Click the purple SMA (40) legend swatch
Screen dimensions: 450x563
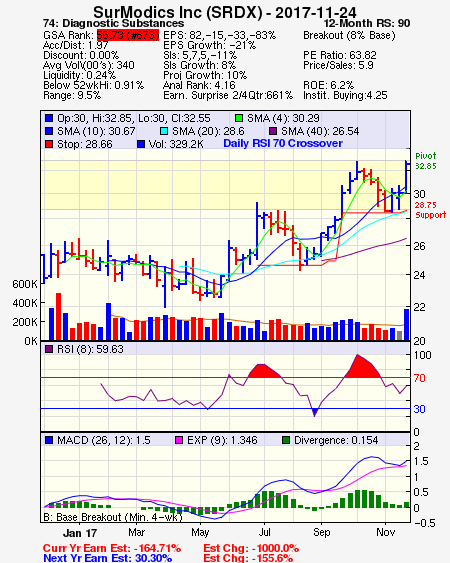click(273, 131)
